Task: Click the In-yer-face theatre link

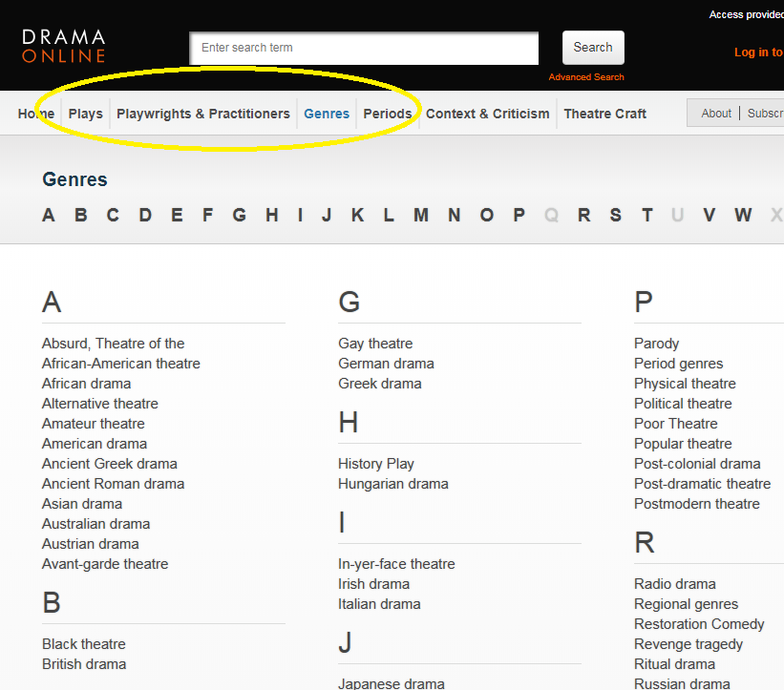Action: tap(396, 564)
